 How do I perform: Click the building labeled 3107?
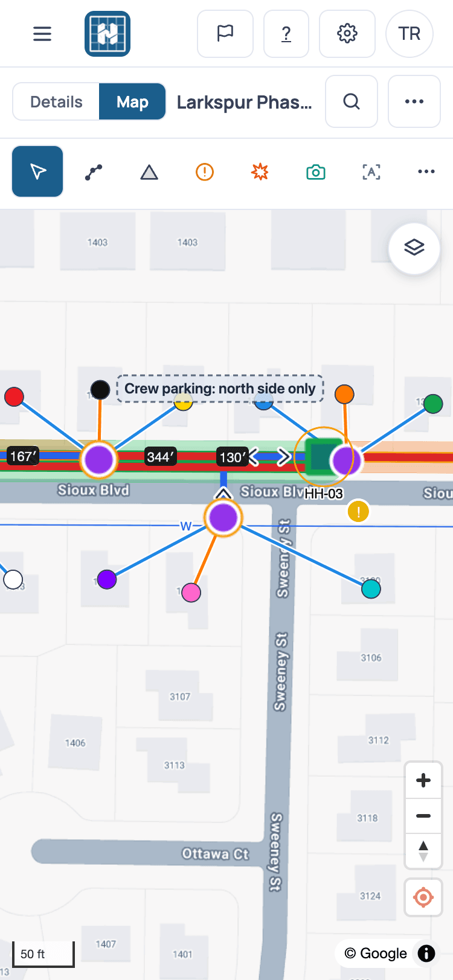(x=180, y=696)
